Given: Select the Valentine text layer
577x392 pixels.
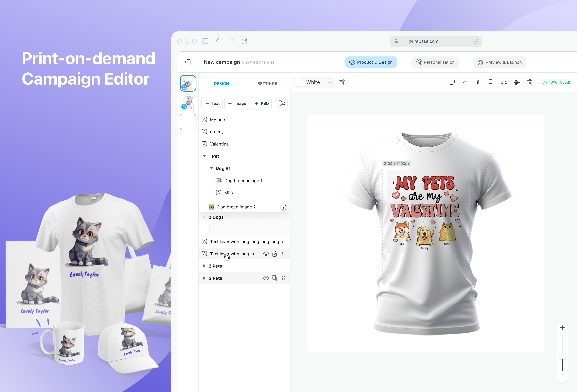Looking at the screenshot, I should (x=244, y=144).
